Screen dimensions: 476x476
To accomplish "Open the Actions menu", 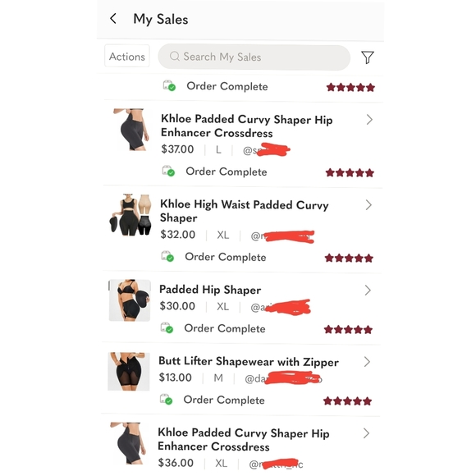I will 127,56.
